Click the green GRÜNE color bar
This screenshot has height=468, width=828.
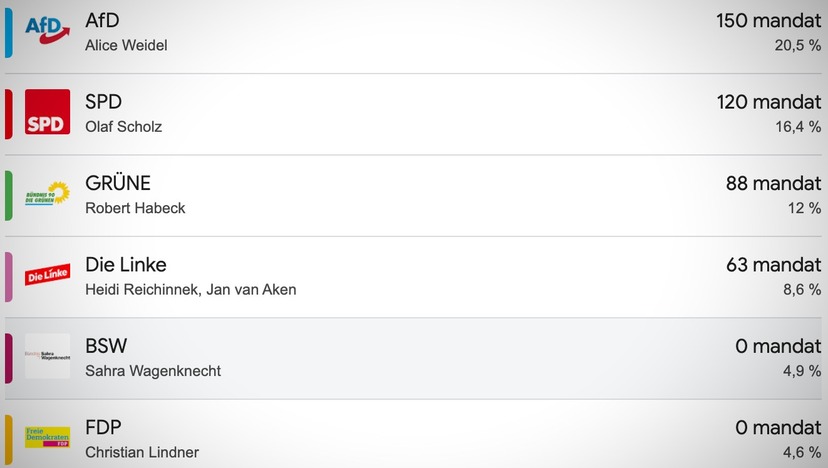click(x=8, y=195)
